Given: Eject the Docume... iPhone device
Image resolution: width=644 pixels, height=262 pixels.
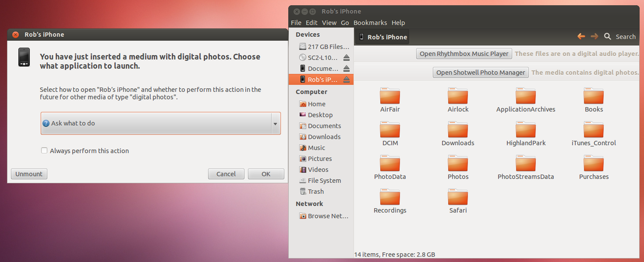Looking at the screenshot, I should pyautogui.click(x=347, y=68).
